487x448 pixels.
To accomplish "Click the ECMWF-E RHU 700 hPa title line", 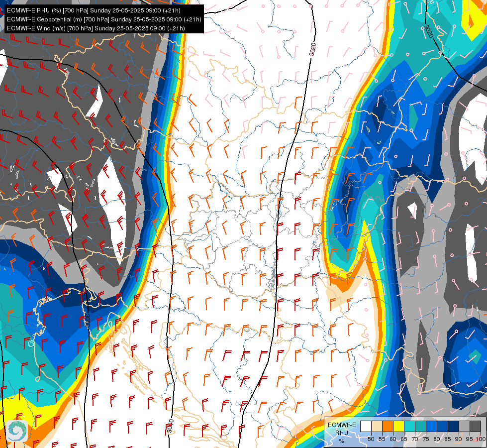I will 94,10.
